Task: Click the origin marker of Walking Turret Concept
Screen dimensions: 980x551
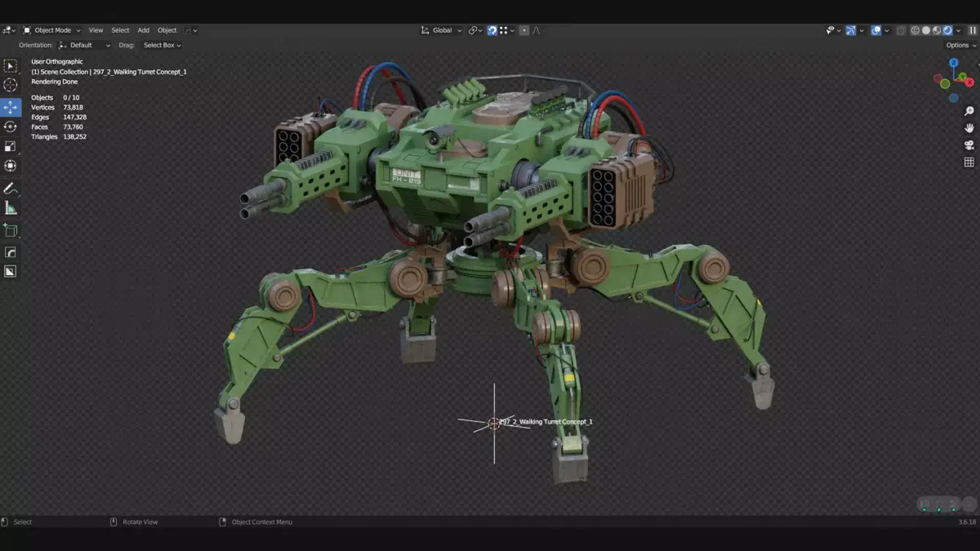Action: (493, 423)
